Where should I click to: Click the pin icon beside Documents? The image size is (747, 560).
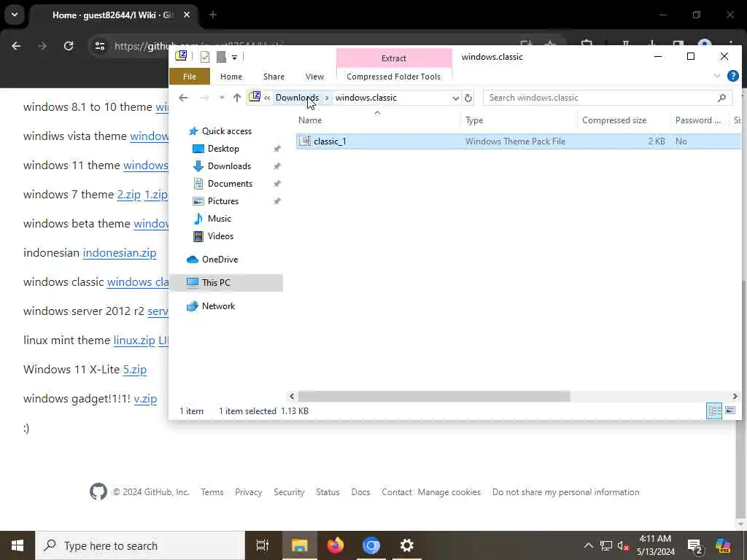[x=276, y=183]
